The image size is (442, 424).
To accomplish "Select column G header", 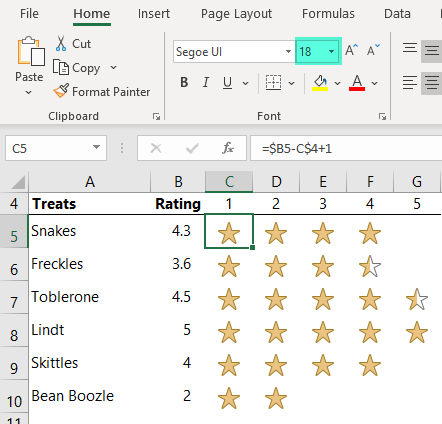I will [x=417, y=182].
